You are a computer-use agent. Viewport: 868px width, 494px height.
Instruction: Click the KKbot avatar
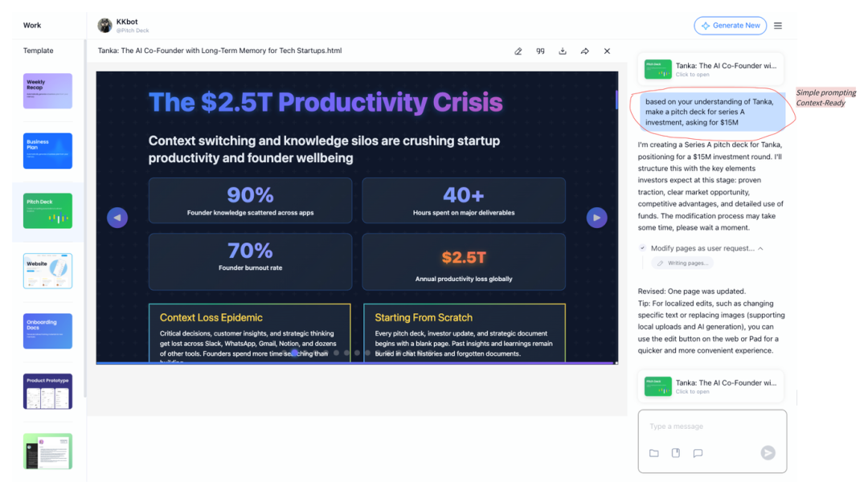[104, 26]
